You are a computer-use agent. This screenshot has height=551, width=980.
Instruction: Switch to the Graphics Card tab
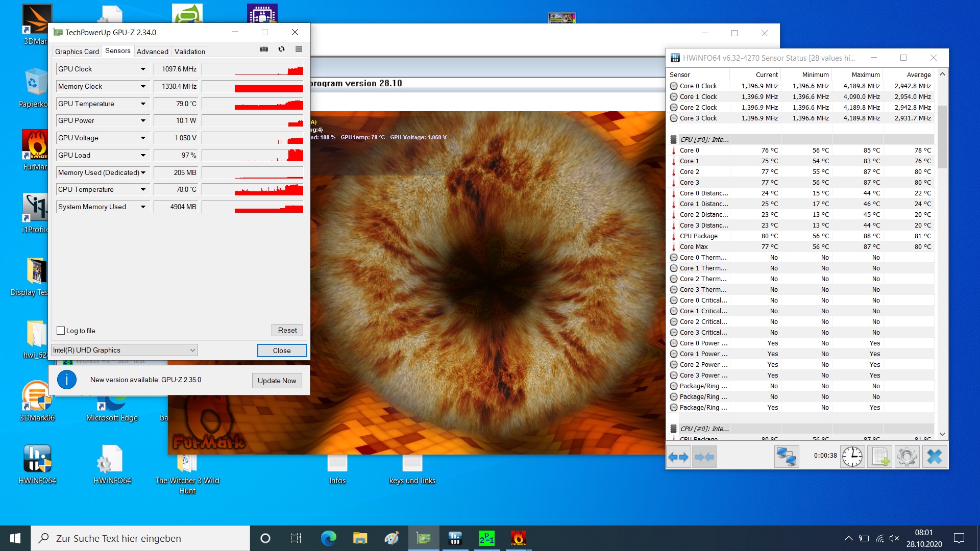coord(77,52)
